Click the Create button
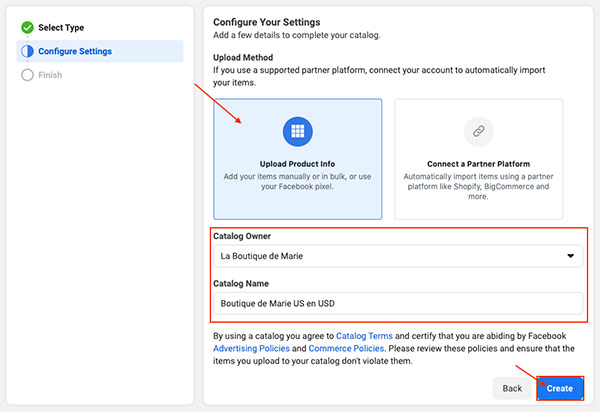The image size is (600, 412). pos(560,388)
